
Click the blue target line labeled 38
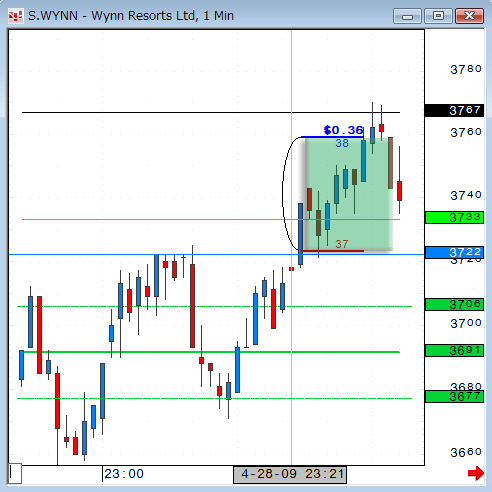pos(332,137)
